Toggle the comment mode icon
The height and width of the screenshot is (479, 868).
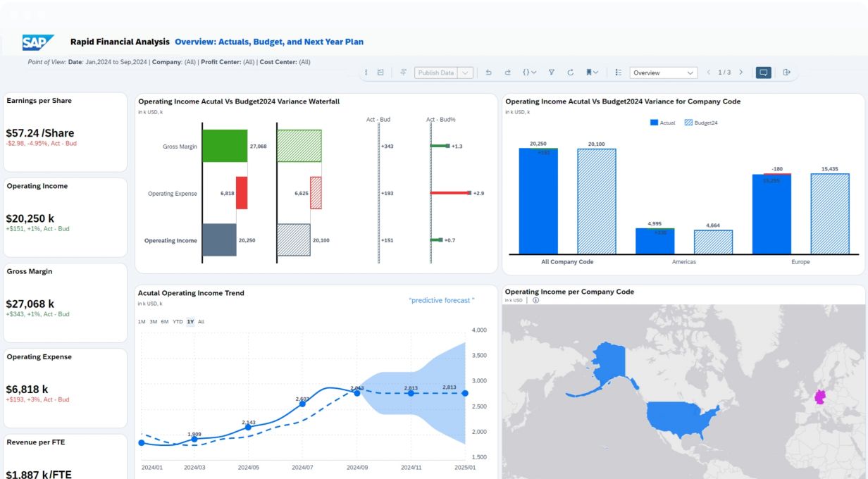763,73
